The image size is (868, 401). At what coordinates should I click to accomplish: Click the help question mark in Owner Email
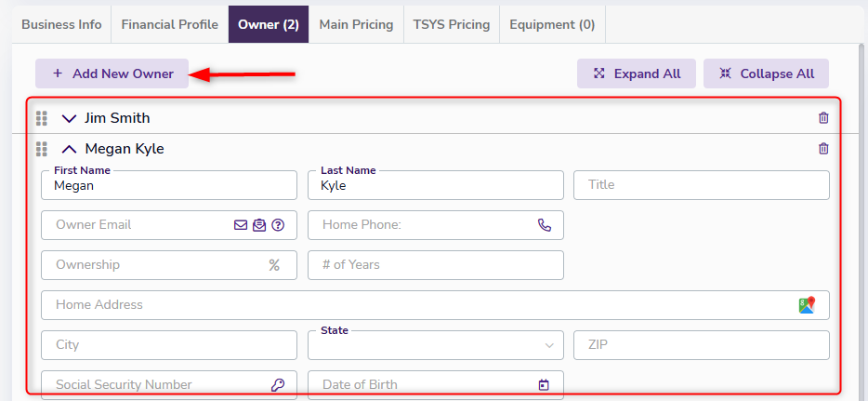(x=277, y=225)
